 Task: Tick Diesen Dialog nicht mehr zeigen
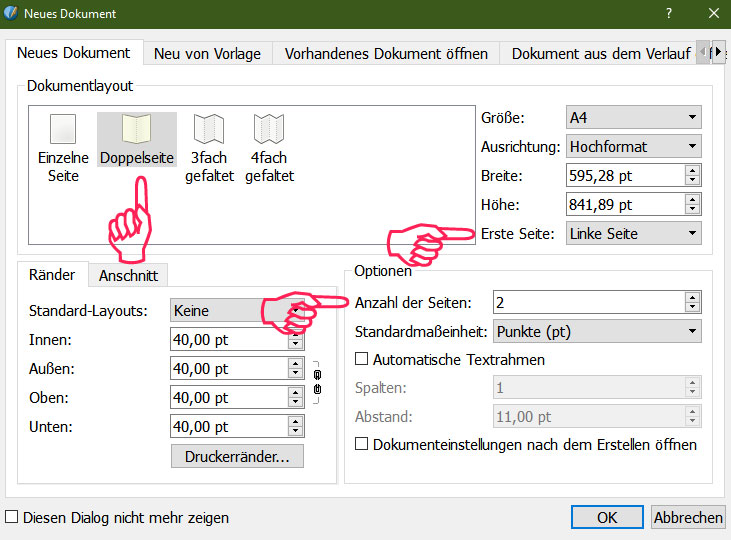12,518
